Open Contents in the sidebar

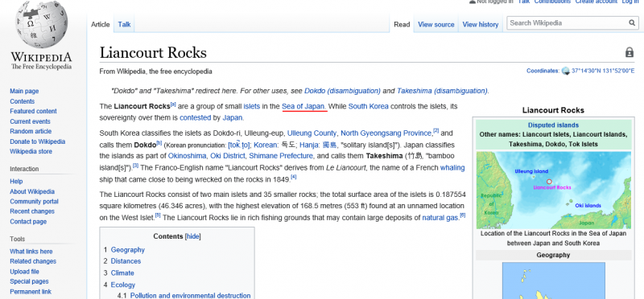[23, 101]
